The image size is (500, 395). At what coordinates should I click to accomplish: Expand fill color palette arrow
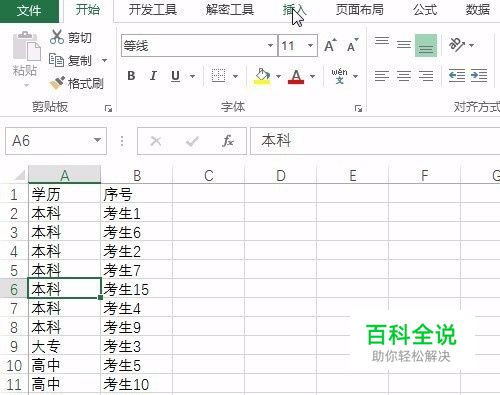click(x=278, y=76)
